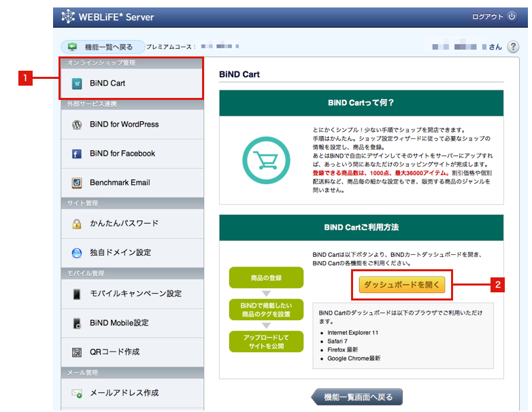Click the Google Chrome最新 list entry
The height and width of the screenshot is (412, 532).
[354, 358]
